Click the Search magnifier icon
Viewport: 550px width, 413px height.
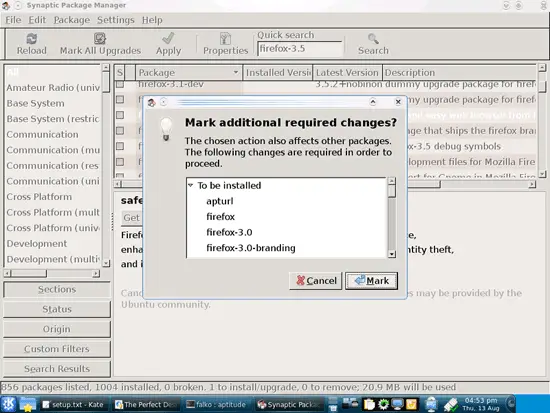pyautogui.click(x=373, y=39)
